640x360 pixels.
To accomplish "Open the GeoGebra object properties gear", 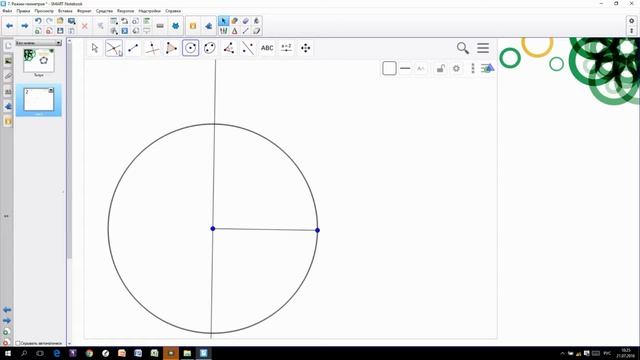I will pos(456,69).
